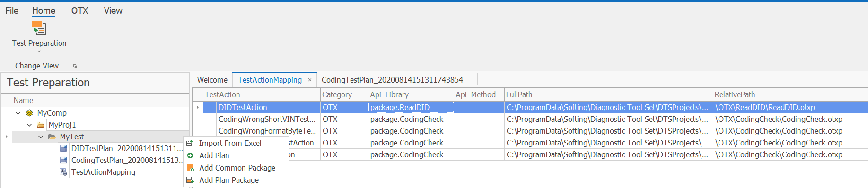Click the Add Common Package icon
Image resolution: width=868 pixels, height=188 pixels.
point(190,168)
